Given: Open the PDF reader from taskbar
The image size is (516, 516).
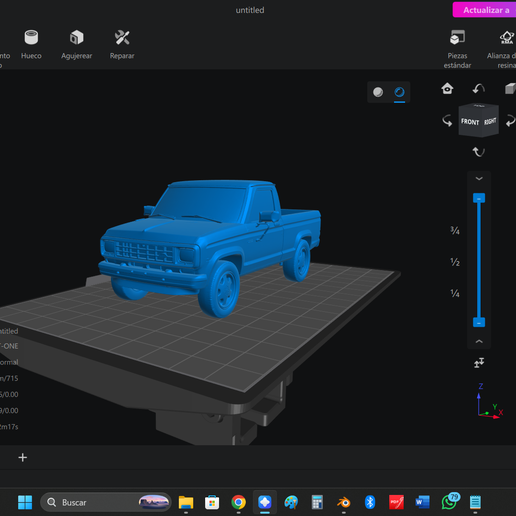Looking at the screenshot, I should pos(396,502).
